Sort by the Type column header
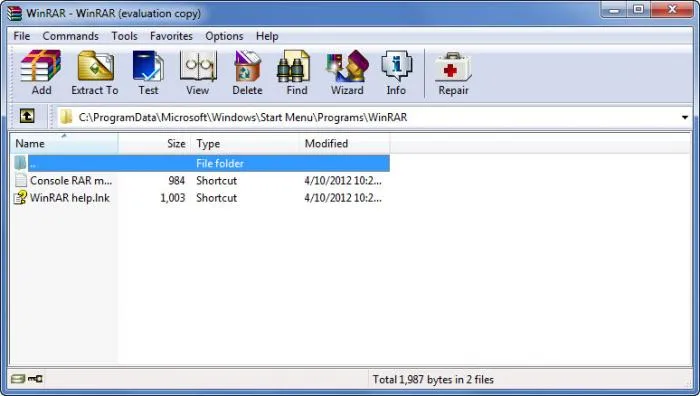The image size is (700, 396). pos(245,143)
